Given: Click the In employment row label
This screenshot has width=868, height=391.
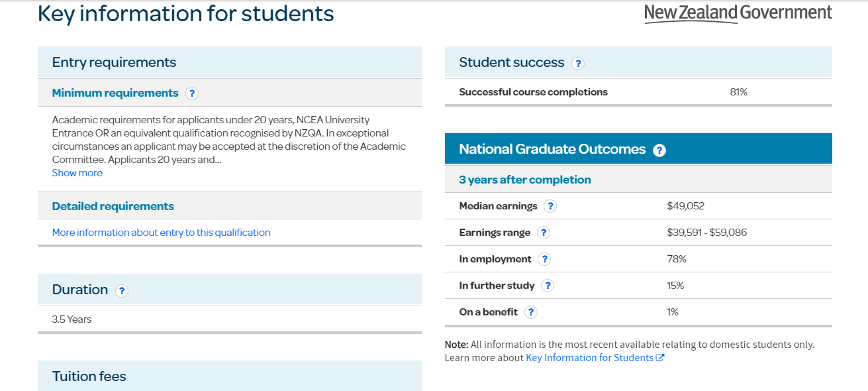Looking at the screenshot, I should click(x=495, y=259).
